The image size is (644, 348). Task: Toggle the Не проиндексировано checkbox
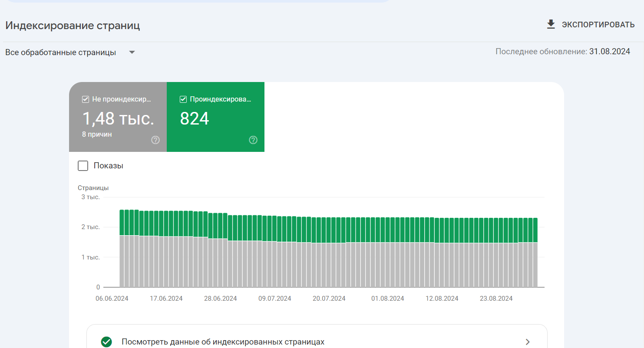coord(86,99)
